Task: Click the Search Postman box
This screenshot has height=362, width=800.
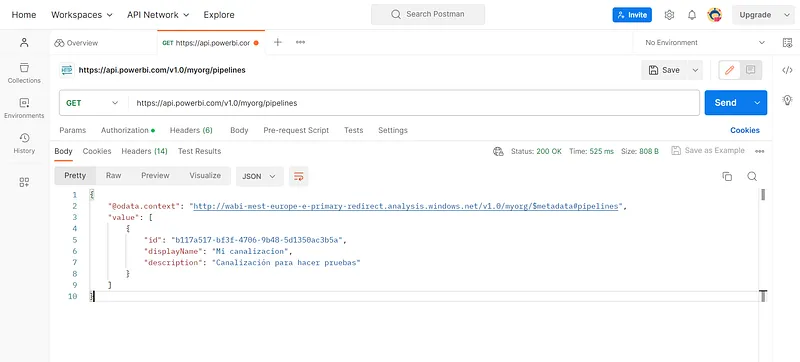Action: (428, 15)
